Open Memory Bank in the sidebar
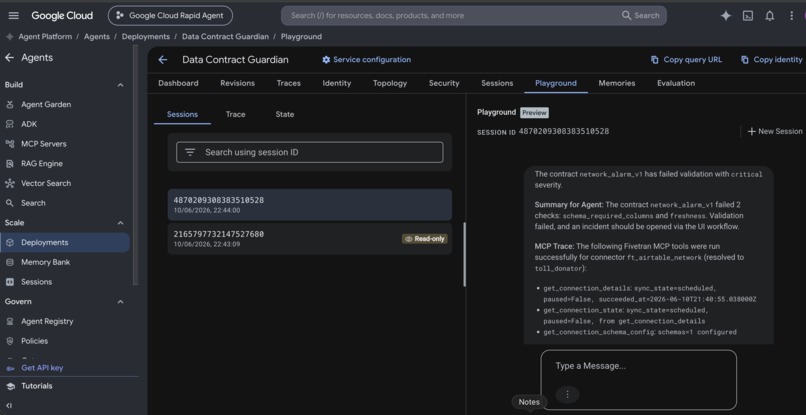The height and width of the screenshot is (415, 806). tap(45, 262)
